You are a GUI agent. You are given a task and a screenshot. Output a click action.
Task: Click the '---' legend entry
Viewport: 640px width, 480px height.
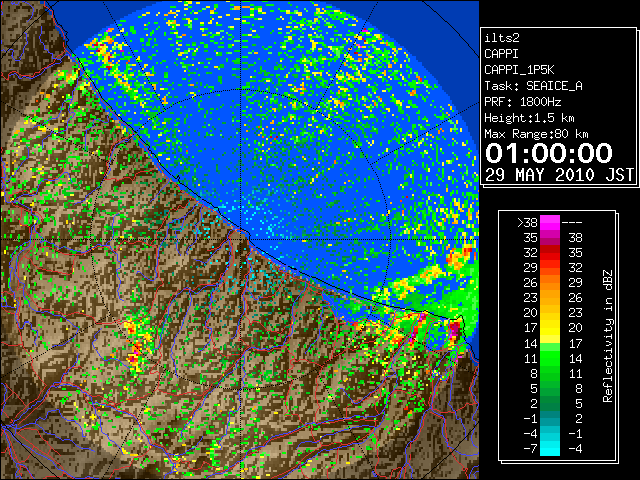point(572,223)
